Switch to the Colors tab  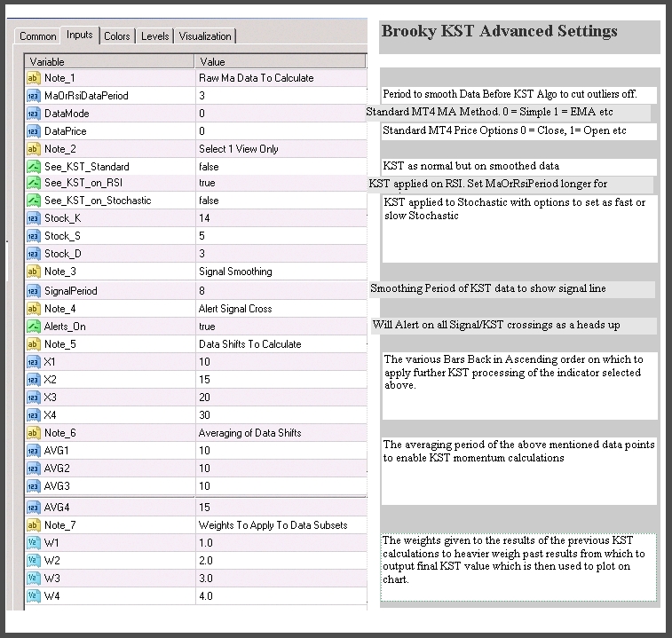point(117,36)
